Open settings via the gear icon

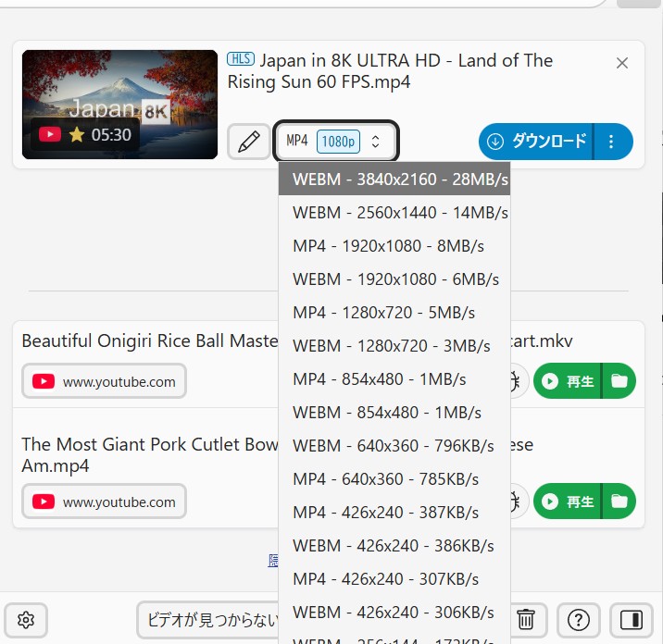(26, 620)
